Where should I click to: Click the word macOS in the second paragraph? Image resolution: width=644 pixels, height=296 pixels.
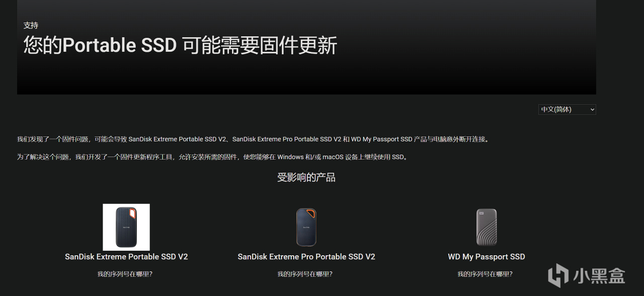pyautogui.click(x=333, y=157)
